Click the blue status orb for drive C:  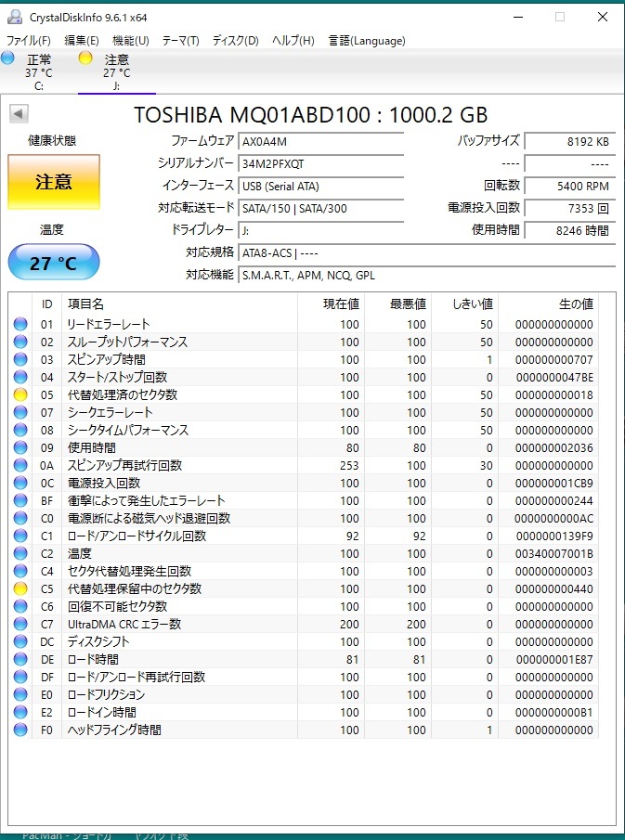8,58
